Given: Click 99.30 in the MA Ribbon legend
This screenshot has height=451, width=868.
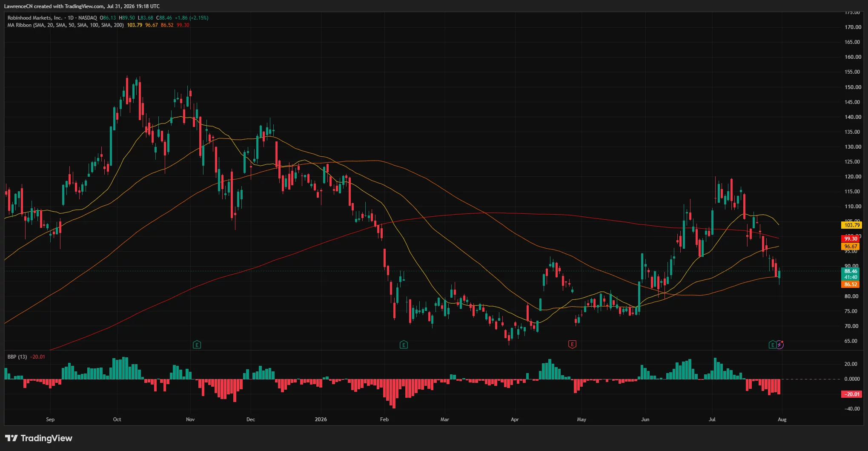Looking at the screenshot, I should [x=183, y=25].
